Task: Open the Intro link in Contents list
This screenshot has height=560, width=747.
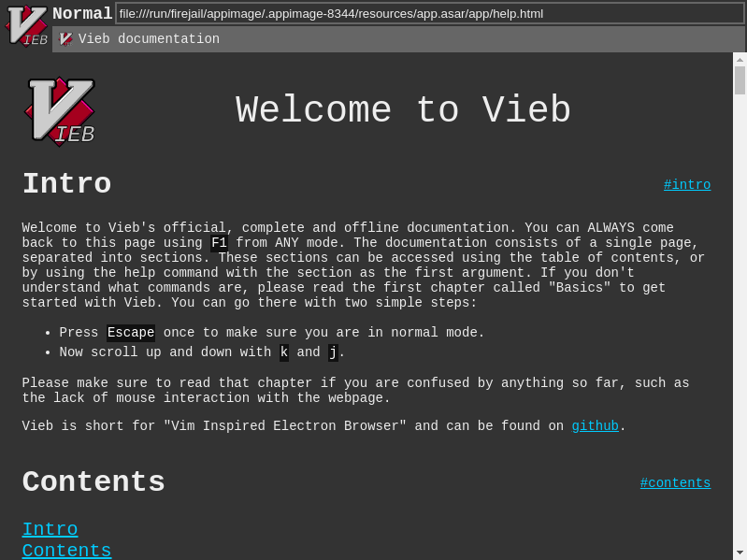Action: pyautogui.click(x=50, y=529)
